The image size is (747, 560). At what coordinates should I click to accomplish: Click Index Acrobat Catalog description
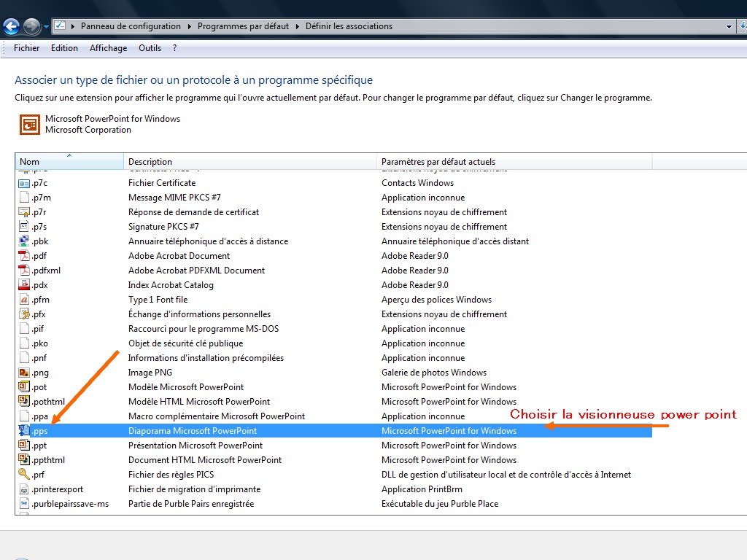tap(171, 285)
